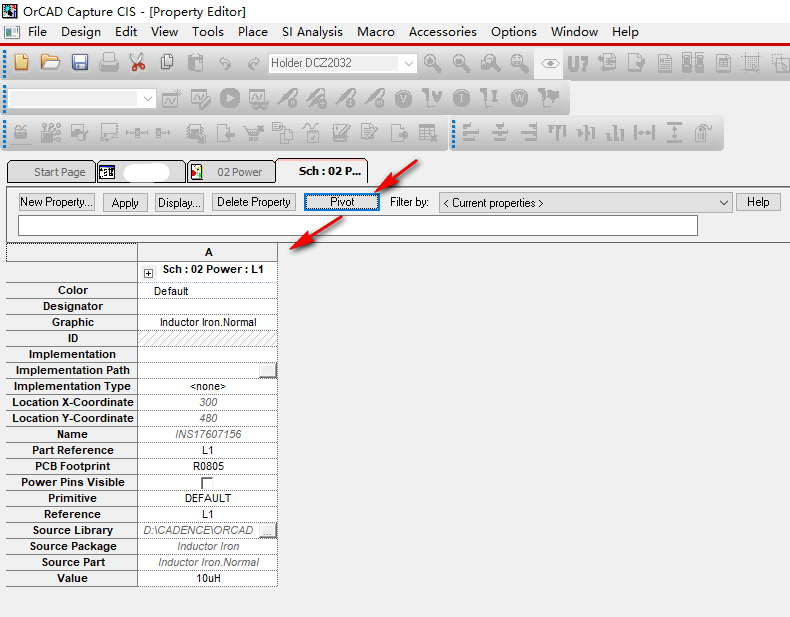Select the Designator row header
Screen dimensions: 790x617
[x=72, y=306]
